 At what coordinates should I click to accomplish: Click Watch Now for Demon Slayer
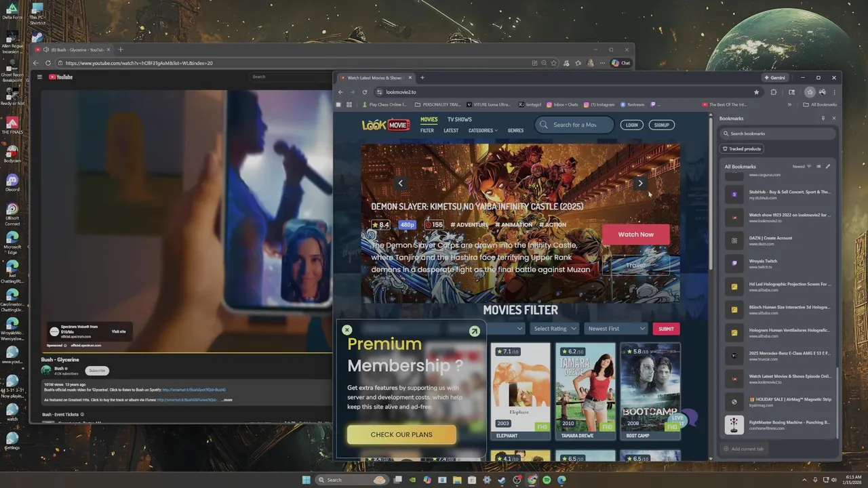click(635, 235)
